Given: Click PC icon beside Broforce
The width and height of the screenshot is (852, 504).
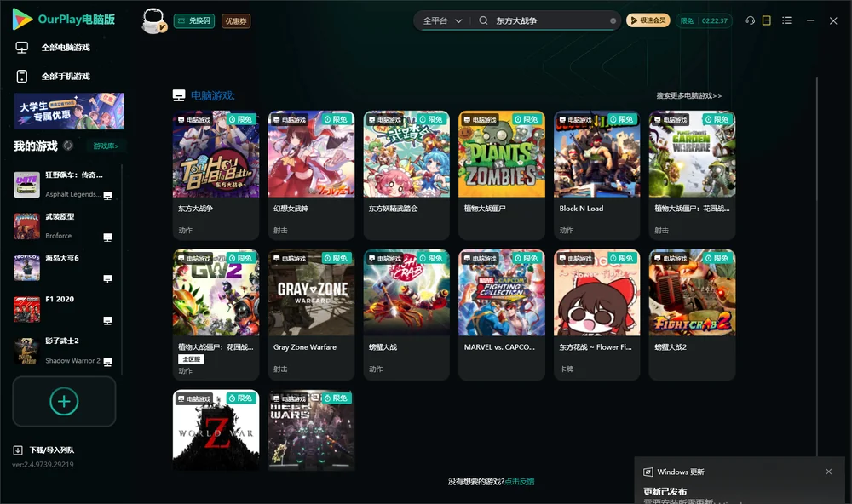Looking at the screenshot, I should [x=107, y=238].
